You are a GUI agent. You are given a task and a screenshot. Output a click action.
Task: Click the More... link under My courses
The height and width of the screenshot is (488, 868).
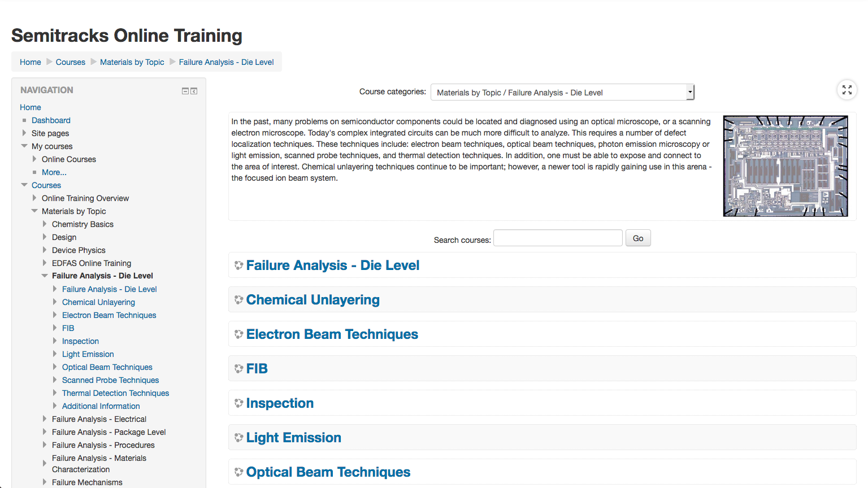point(54,172)
